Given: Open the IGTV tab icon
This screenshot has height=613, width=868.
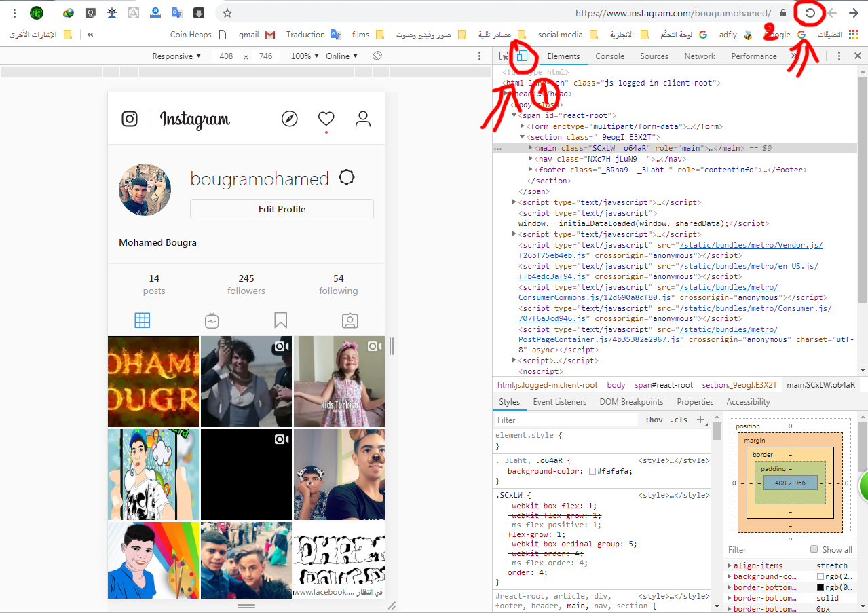Looking at the screenshot, I should click(x=212, y=320).
